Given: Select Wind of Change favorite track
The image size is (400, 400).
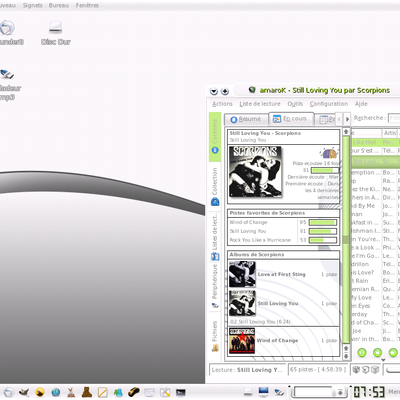Looking at the screenshot, I should 248,222.
